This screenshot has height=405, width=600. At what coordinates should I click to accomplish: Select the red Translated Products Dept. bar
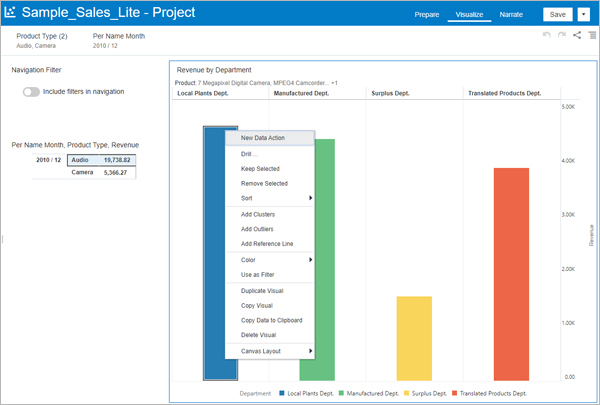(511, 274)
